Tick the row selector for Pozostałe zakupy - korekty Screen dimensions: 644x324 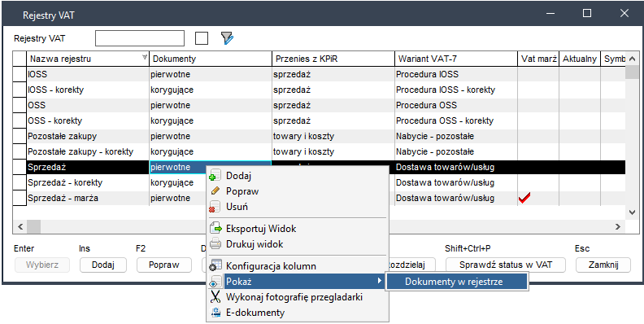(20, 151)
